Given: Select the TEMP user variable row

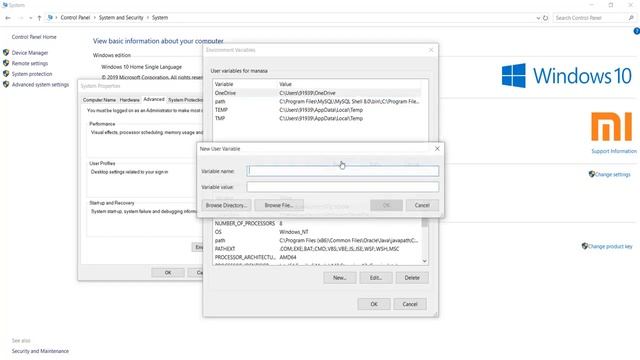Looking at the screenshot, I should click(x=318, y=110).
